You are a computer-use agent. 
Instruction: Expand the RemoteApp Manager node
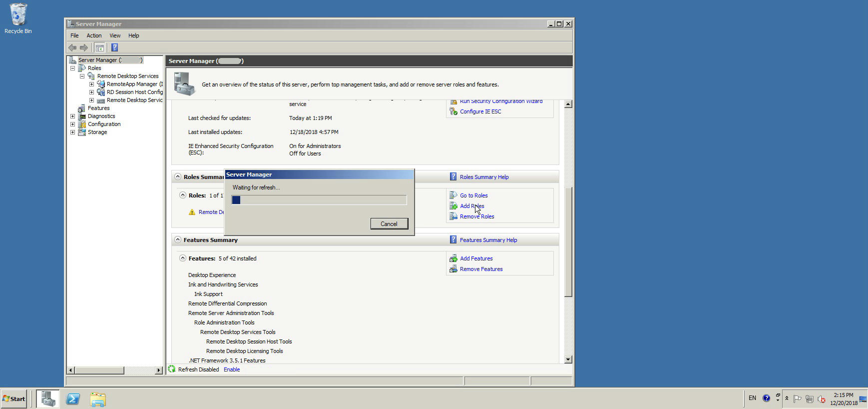coord(91,84)
